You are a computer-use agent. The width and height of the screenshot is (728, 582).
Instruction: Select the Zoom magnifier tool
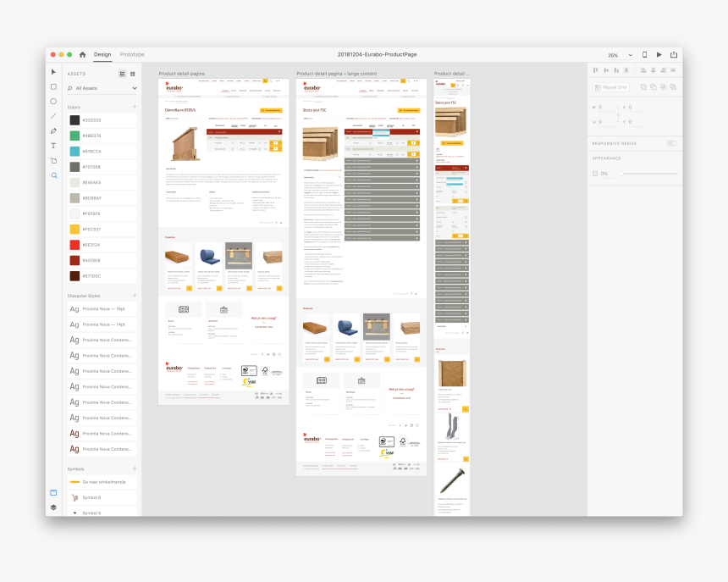point(54,175)
